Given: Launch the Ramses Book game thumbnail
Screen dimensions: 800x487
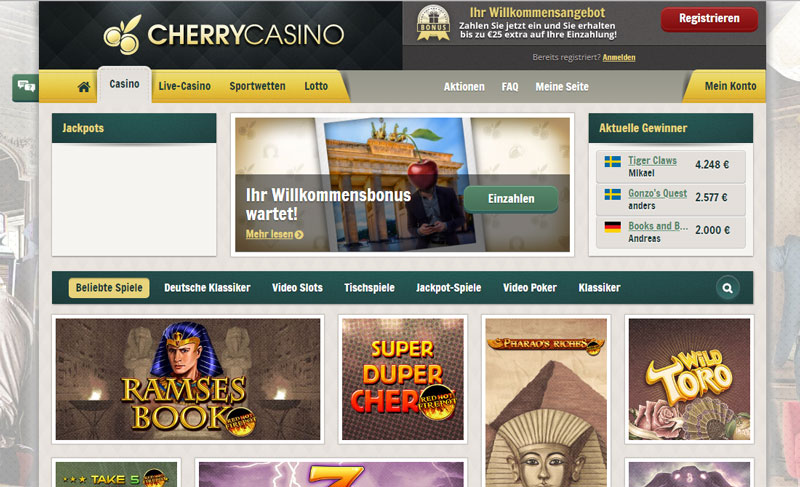Looking at the screenshot, I should click(188, 379).
